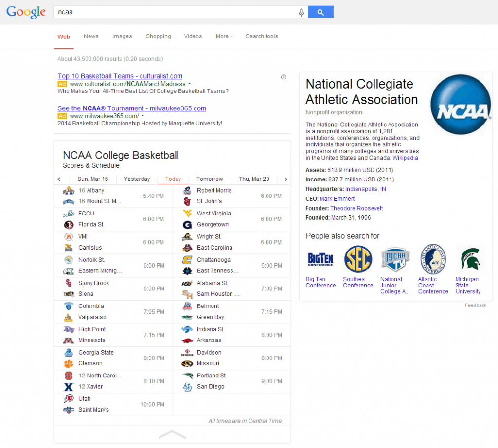Collapse the scores panel with up chevron
The image size is (498, 448).
coord(172,434)
